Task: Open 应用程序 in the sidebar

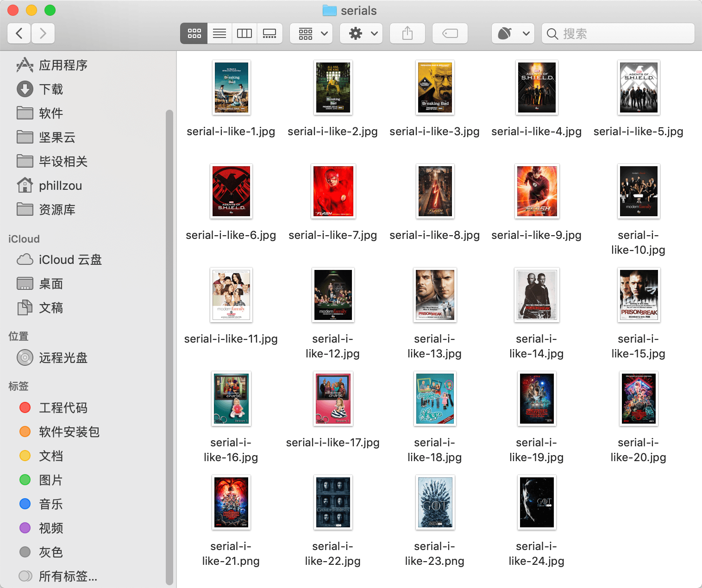Action: point(52,65)
